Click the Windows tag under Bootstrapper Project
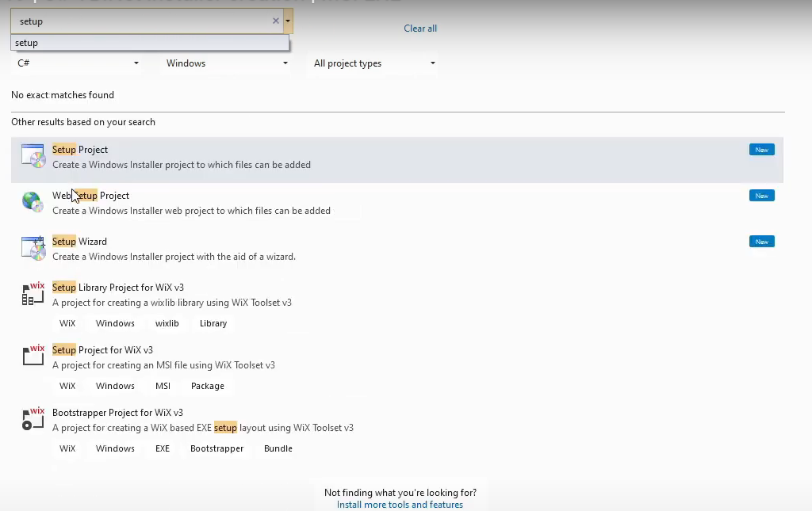Viewport: 812px width, 511px height. (115, 448)
